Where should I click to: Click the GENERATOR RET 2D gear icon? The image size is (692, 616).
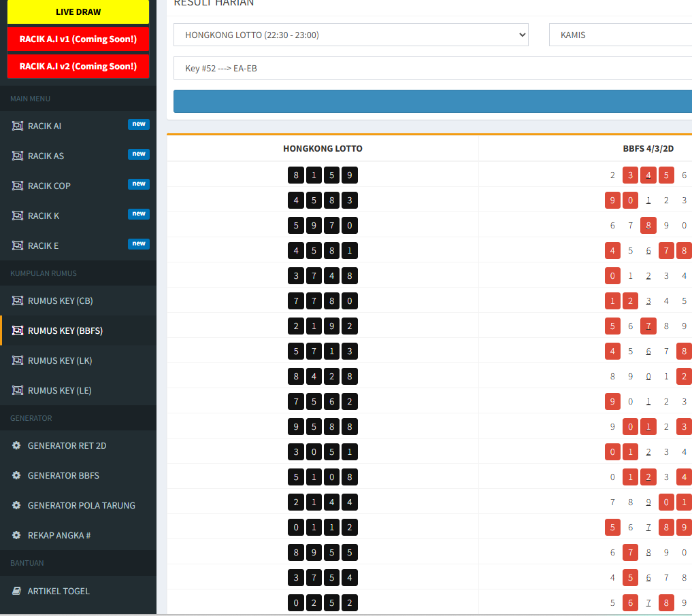[16, 445]
